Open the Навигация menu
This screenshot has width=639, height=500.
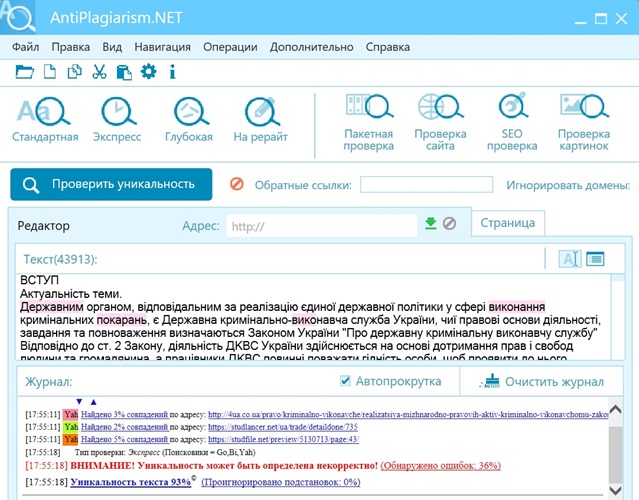(x=163, y=47)
